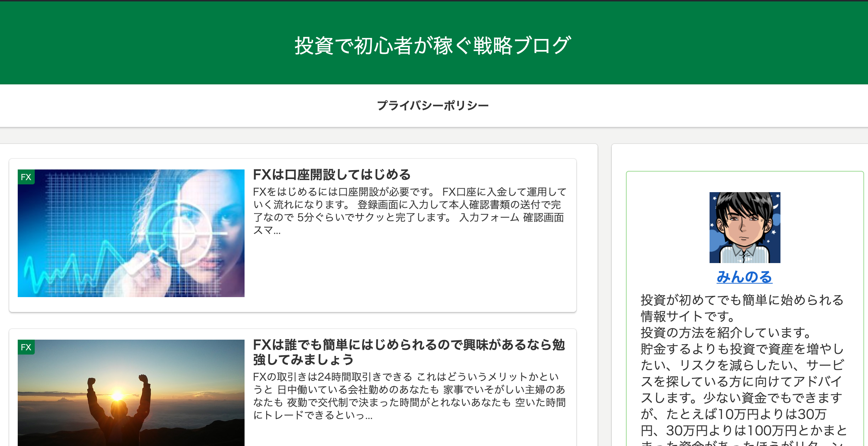Open the プライバシーポリシー menu item
The image size is (868, 446).
(433, 105)
